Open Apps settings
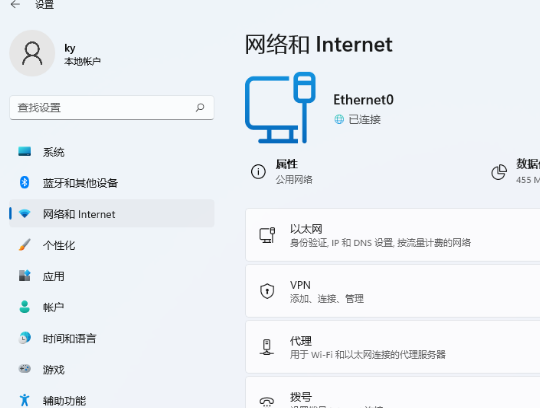The image size is (540, 408). 112,276
